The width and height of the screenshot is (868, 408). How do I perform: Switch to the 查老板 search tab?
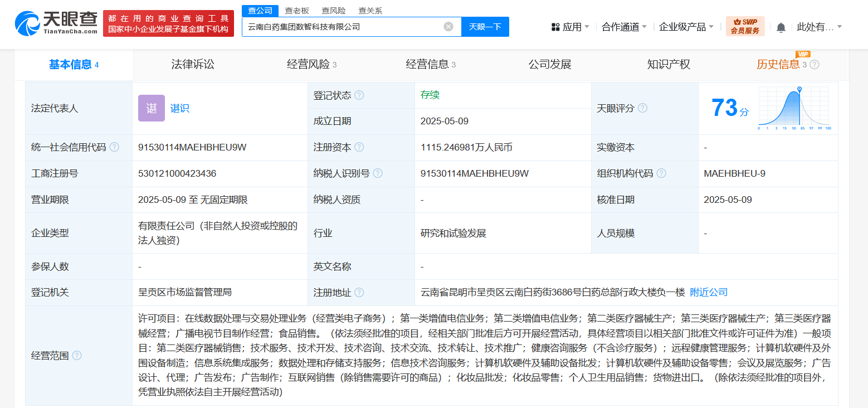point(296,10)
